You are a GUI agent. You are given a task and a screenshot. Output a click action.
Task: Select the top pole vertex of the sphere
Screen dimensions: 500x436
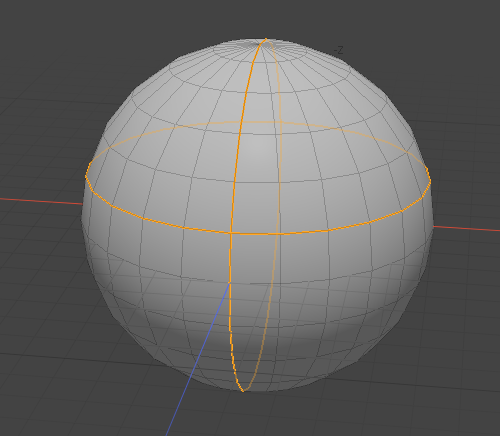[x=266, y=39]
